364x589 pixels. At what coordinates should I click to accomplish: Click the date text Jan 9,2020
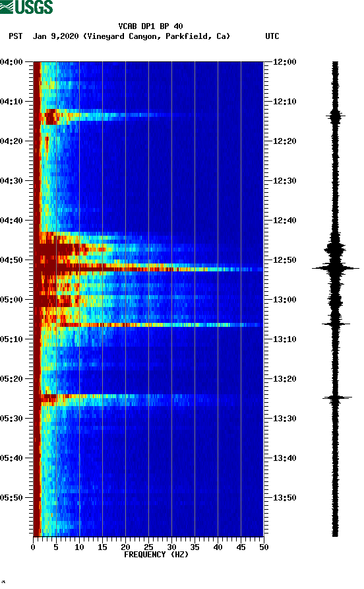[x=55, y=36]
